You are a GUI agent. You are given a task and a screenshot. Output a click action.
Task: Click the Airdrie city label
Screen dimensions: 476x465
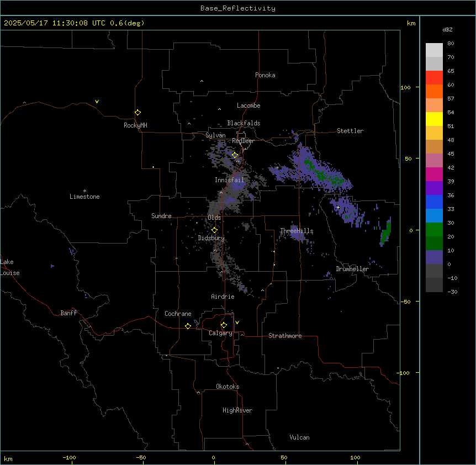[223, 297]
